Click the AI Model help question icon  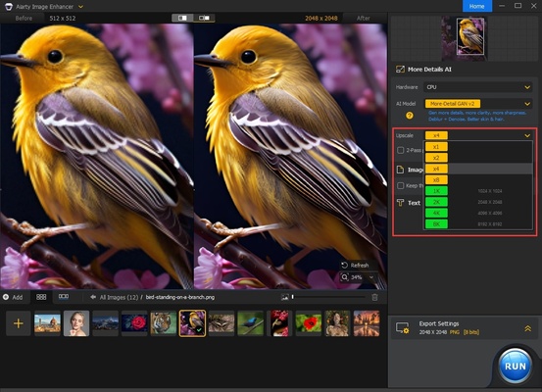click(410, 116)
